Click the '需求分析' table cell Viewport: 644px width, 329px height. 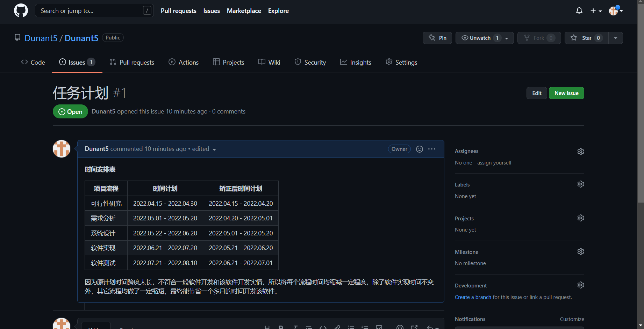pyautogui.click(x=106, y=218)
